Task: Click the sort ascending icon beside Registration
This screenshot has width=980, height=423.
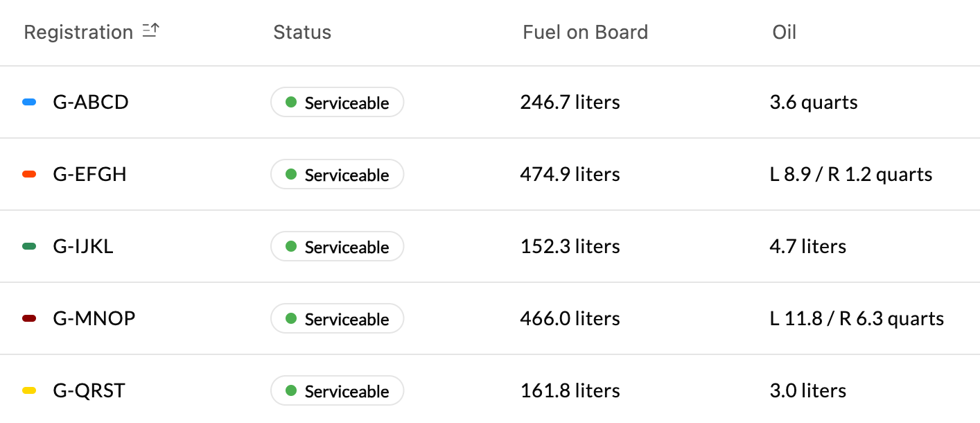Action: 150,31
